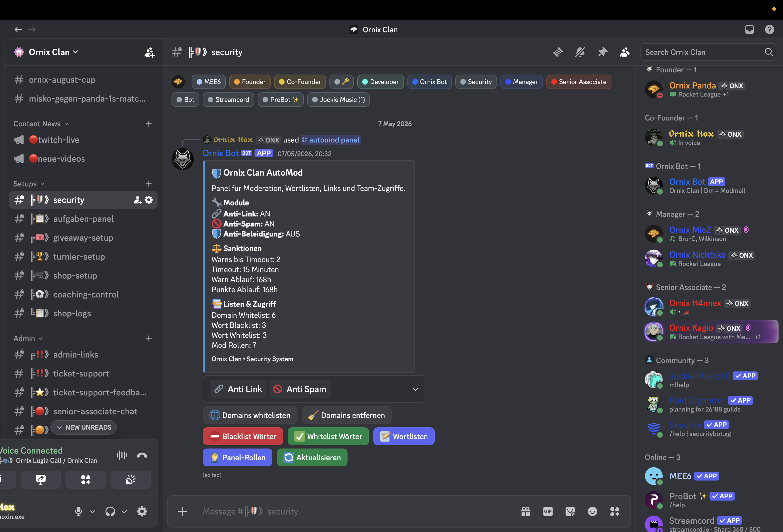Select the Developer role chip
Screen dimensions: 783x532
(380, 82)
